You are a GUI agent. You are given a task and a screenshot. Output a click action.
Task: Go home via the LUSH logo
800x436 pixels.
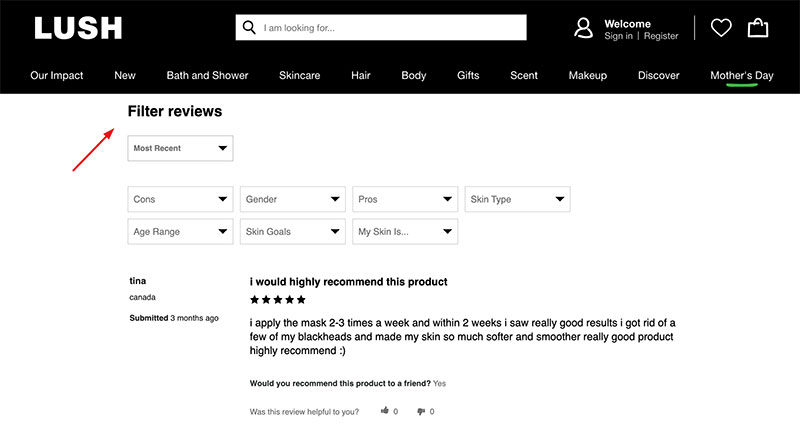tap(78, 28)
